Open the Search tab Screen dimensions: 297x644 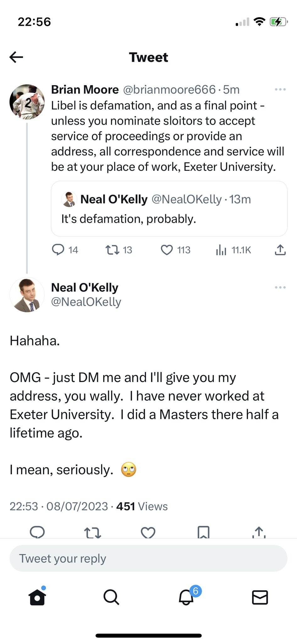(111, 597)
